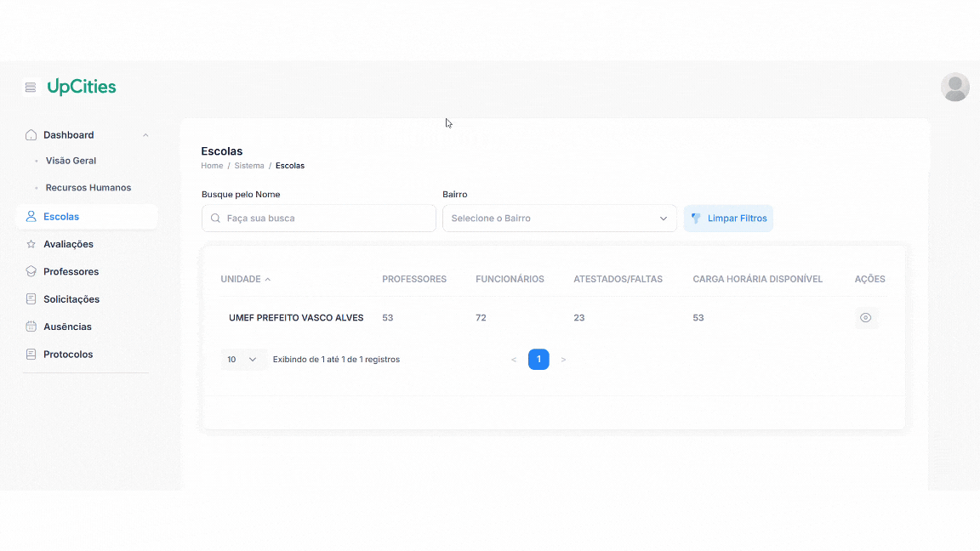The width and height of the screenshot is (980, 551).
Task: Select page 1 in pagination
Action: click(538, 359)
